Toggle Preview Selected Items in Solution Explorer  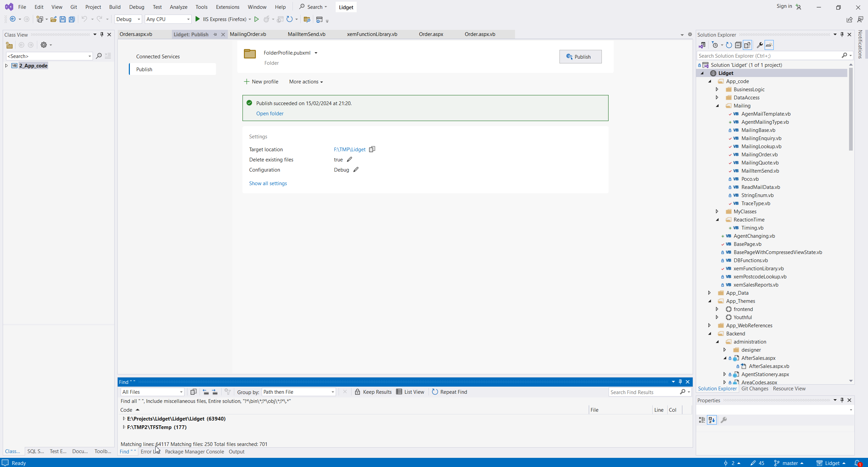[769, 45]
